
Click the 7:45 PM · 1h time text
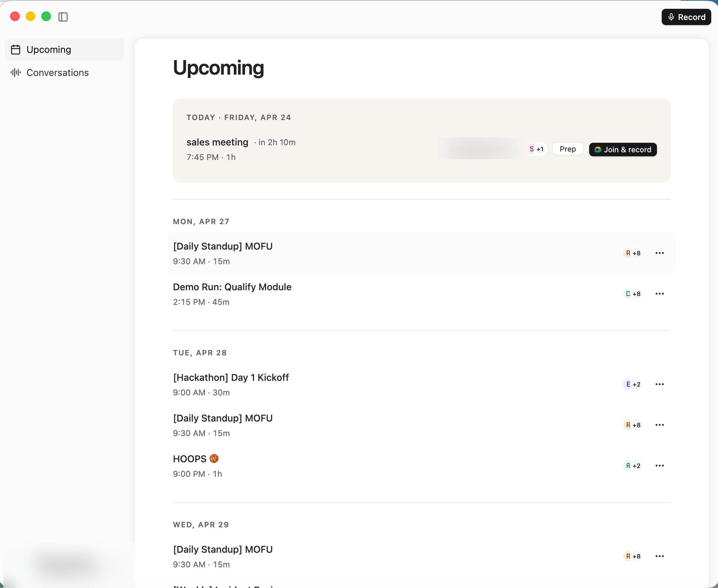tap(211, 157)
